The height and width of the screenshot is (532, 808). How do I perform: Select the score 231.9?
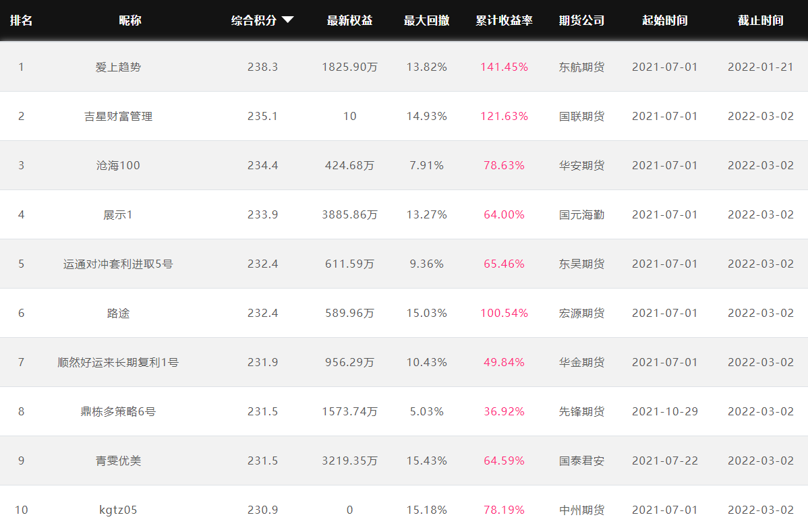click(x=263, y=363)
